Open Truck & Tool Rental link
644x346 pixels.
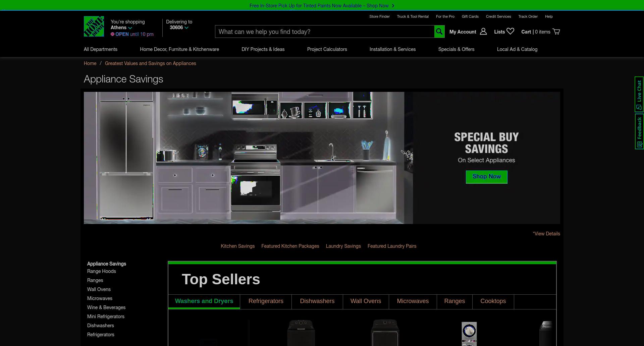(x=413, y=16)
